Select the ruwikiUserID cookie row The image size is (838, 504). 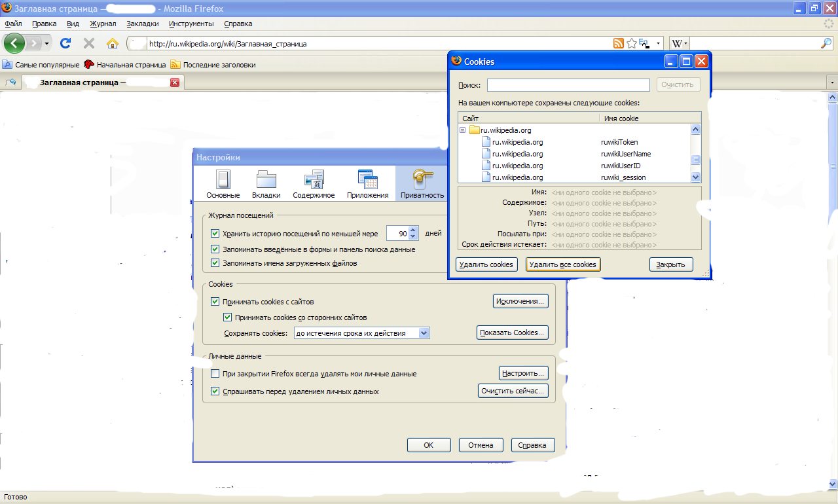click(x=575, y=166)
